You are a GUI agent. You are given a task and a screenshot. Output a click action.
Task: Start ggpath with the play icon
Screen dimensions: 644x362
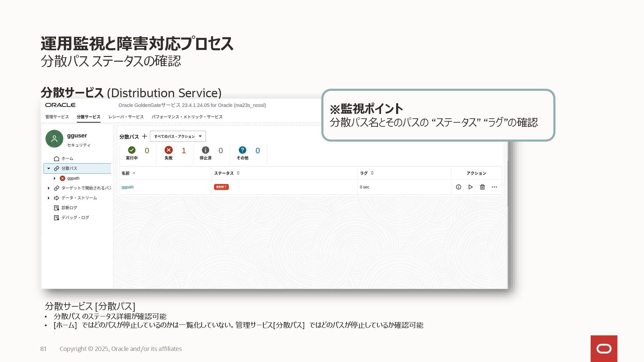click(470, 187)
